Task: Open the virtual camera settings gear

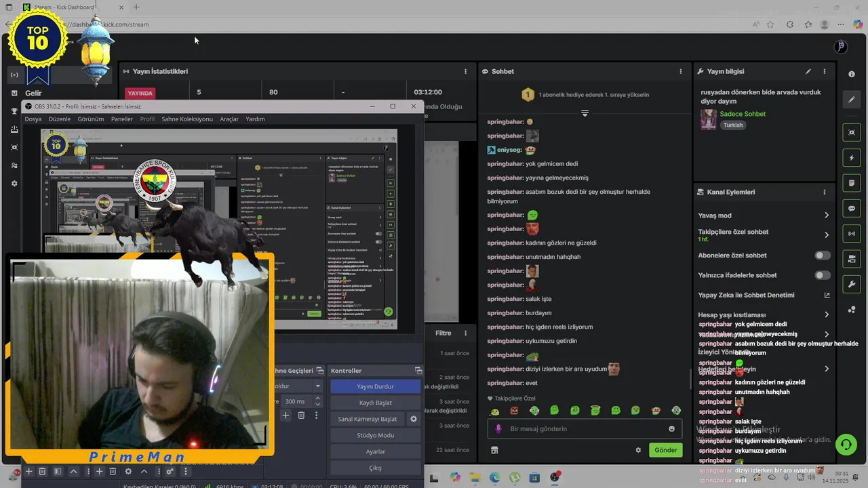Action: click(x=414, y=419)
